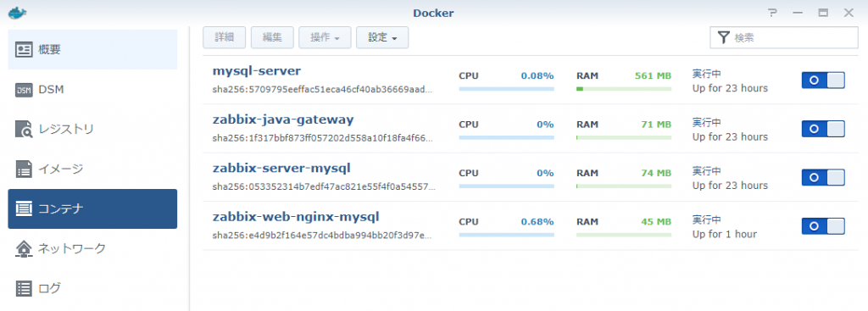Toggle off the mysql-server container switch
Image resolution: width=868 pixels, height=311 pixels.
click(x=823, y=81)
